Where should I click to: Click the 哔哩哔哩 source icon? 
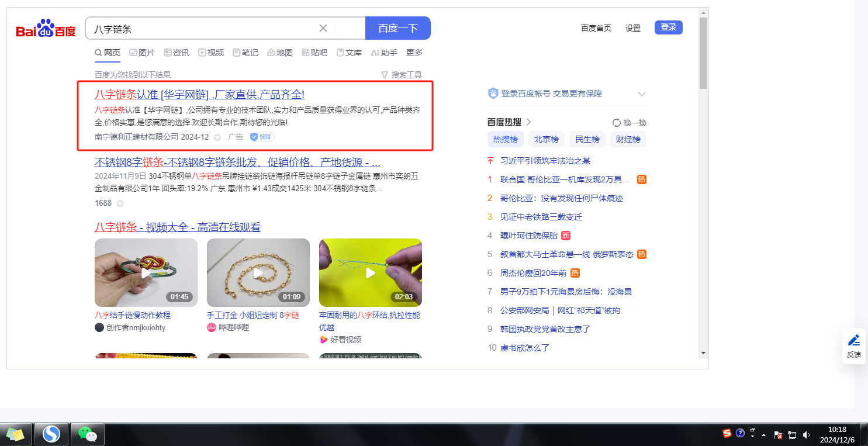(x=212, y=327)
